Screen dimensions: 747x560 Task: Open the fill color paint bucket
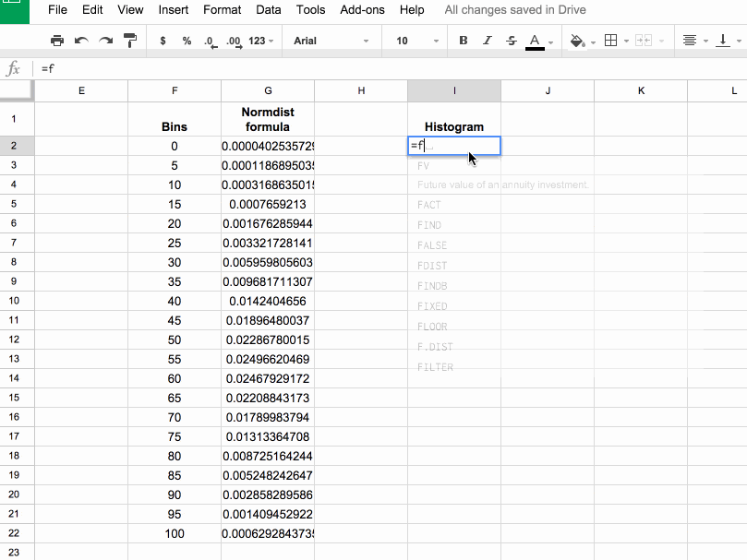click(x=577, y=41)
